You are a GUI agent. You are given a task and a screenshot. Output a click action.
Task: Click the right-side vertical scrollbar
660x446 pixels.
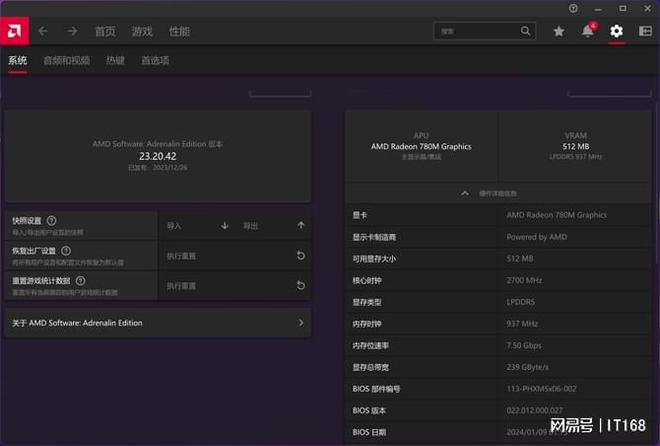click(656, 181)
